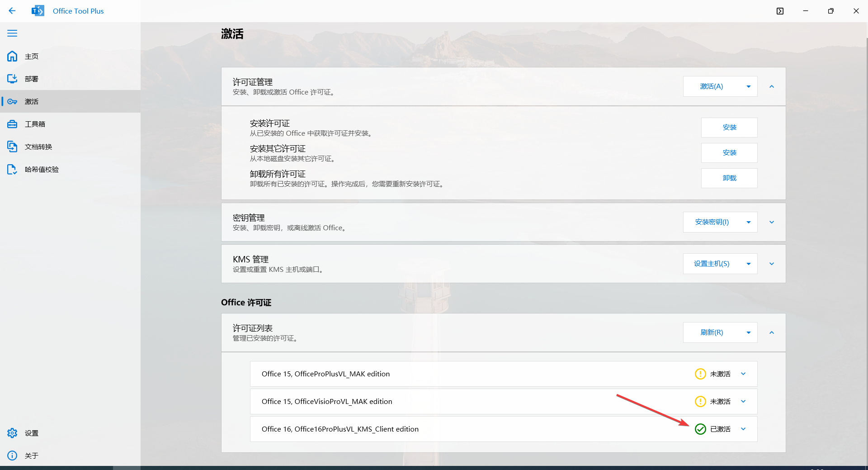Expand Office 15 OfficeProPlusVL_MAK license details

pos(743,374)
